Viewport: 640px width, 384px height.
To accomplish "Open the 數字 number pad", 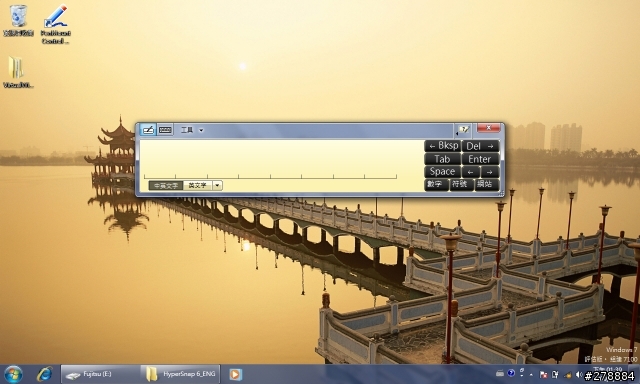I will click(x=436, y=184).
